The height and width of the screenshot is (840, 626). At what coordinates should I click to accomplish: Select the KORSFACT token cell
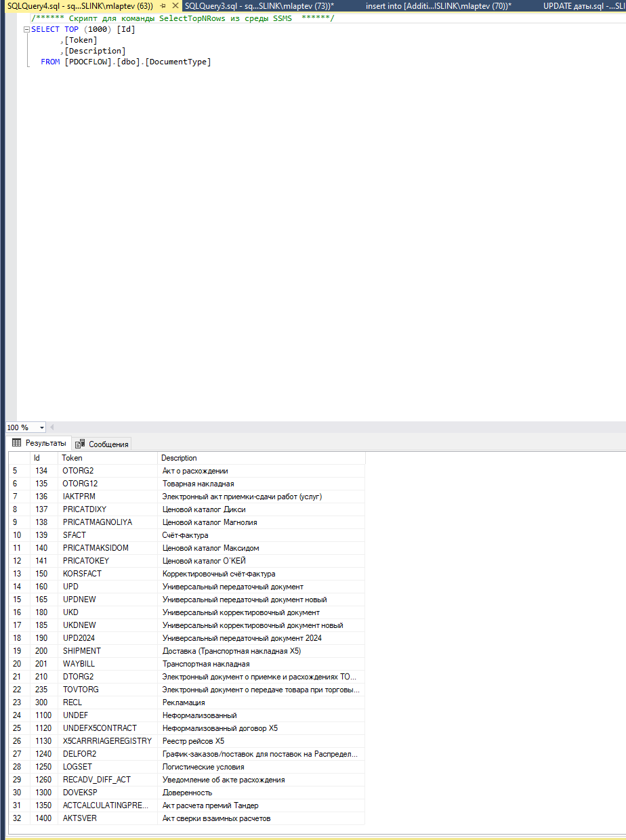(108, 574)
